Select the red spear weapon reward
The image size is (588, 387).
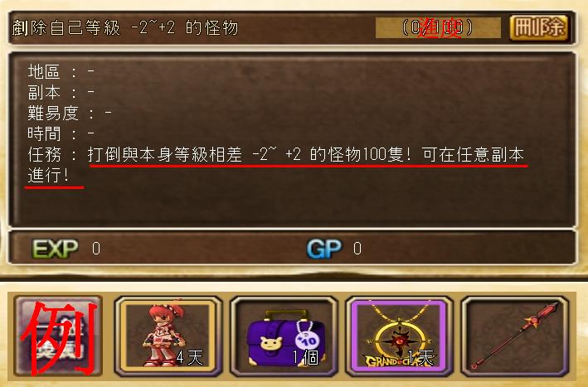point(515,336)
